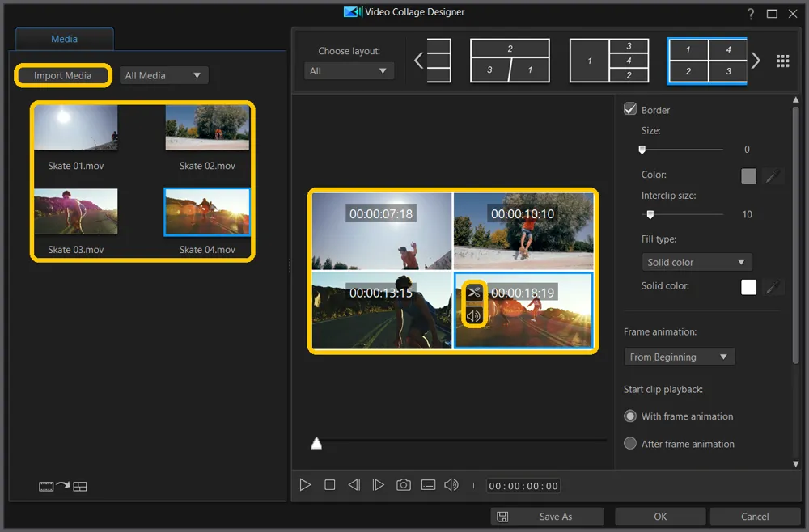The width and height of the screenshot is (809, 532).
Task: Click the 00:00:00:00 timecode field
Action: pos(523,486)
